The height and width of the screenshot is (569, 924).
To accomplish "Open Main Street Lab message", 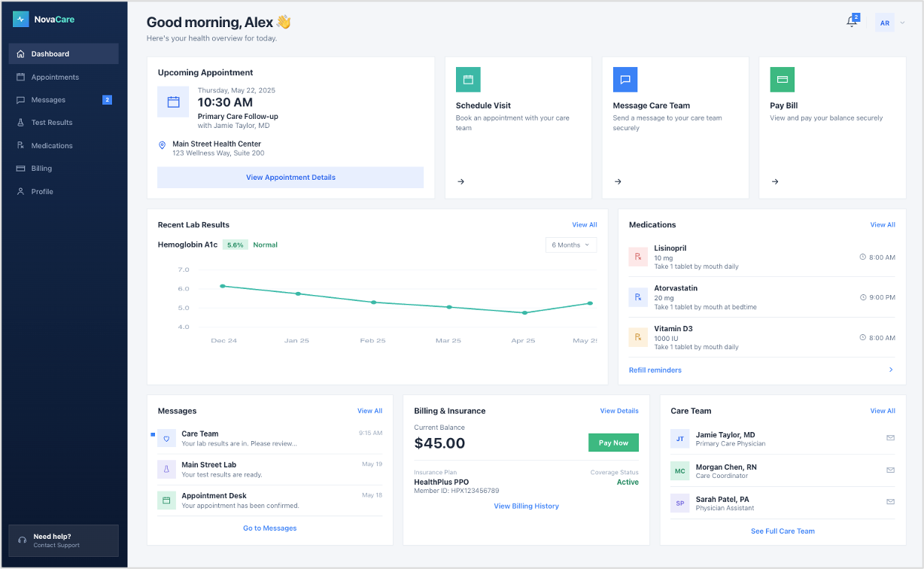I will tap(269, 469).
